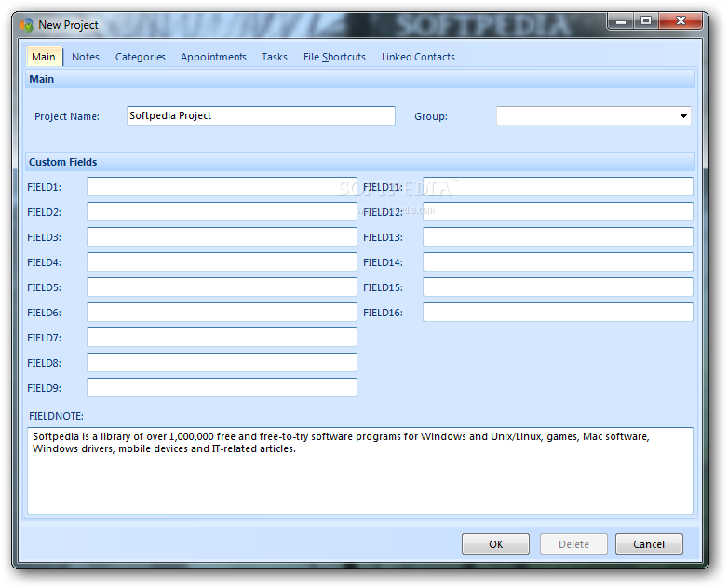This screenshot has width=728, height=588.
Task: Click the Group label text
Action: click(431, 116)
